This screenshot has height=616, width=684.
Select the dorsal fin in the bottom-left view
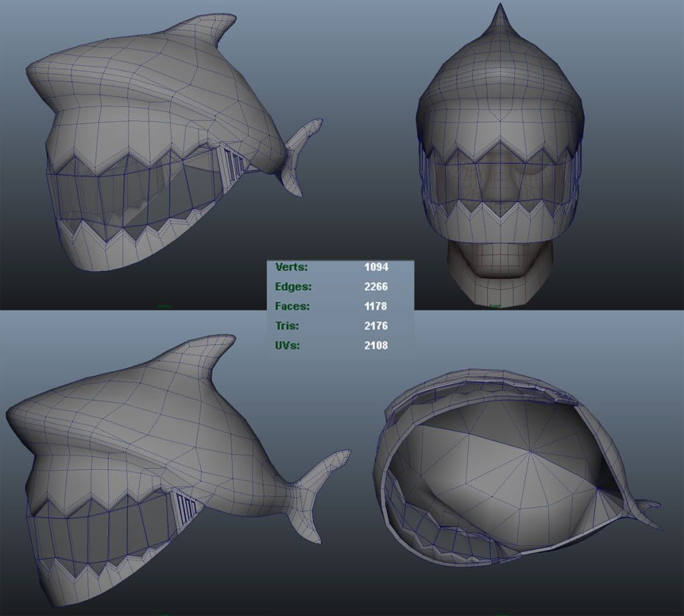201,354
